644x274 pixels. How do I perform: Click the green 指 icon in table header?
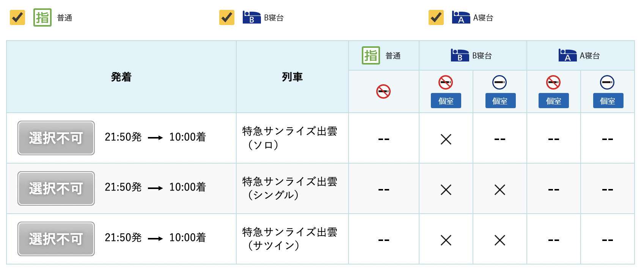[x=371, y=55]
